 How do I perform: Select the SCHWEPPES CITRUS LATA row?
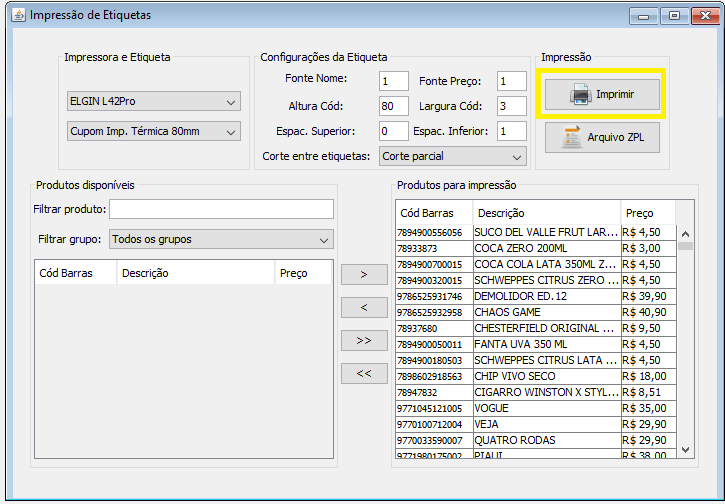[536, 360]
